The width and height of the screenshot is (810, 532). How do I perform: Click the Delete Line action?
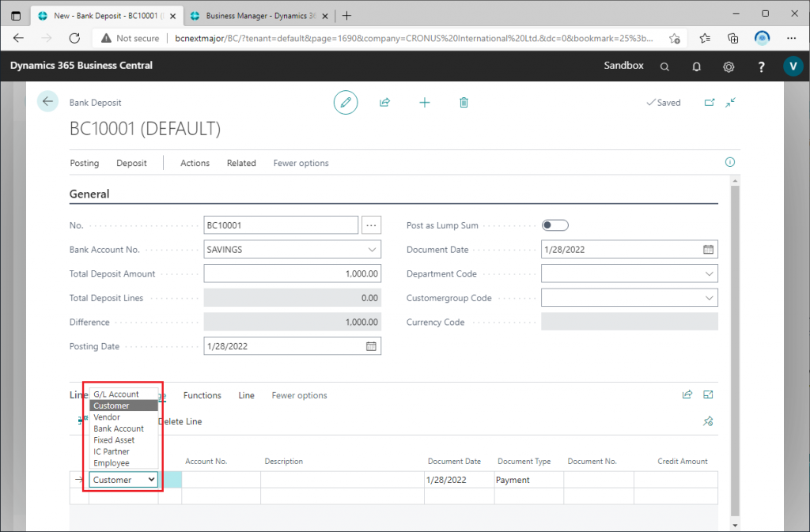coord(180,421)
